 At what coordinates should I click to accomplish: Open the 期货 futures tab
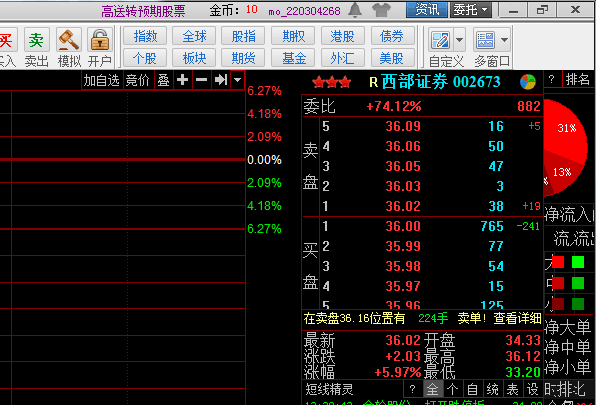(243, 58)
